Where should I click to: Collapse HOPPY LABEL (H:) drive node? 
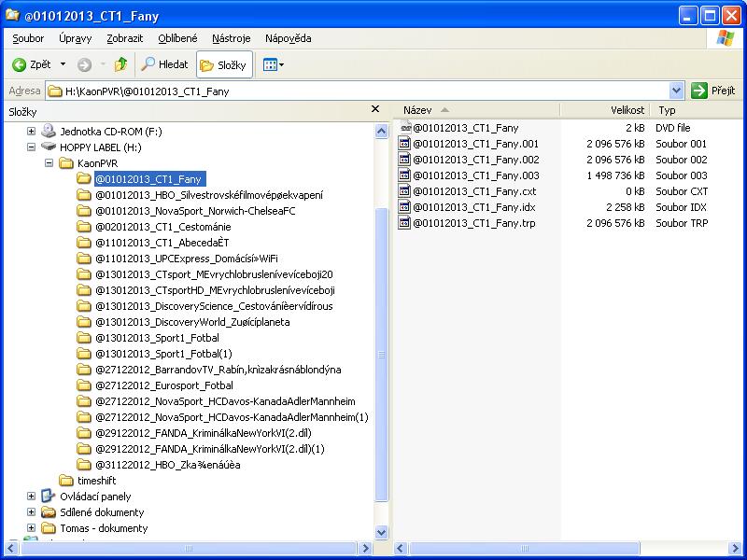[31, 147]
